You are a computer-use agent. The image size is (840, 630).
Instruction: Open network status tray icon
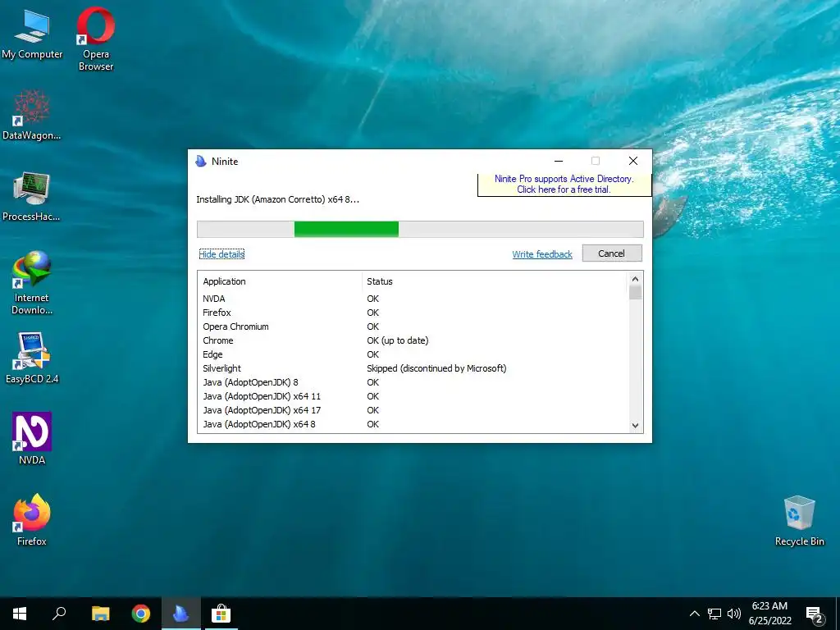[714, 614]
